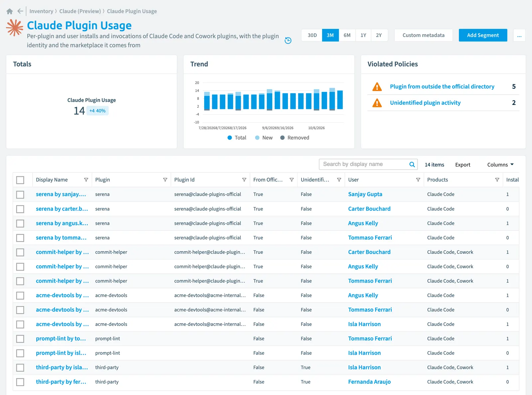
Task: Open Plugin from outside the official directory policy
Action: (442, 87)
